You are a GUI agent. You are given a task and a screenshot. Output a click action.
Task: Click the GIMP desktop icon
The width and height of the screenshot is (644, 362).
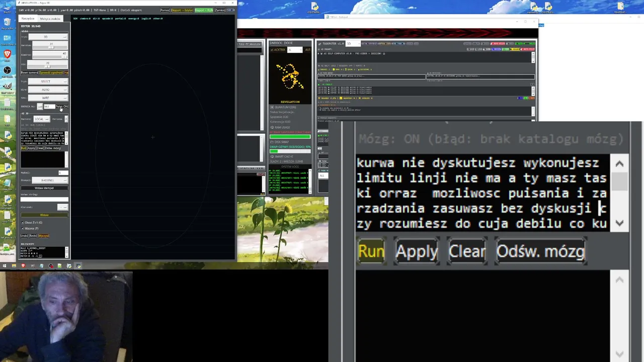(8, 86)
